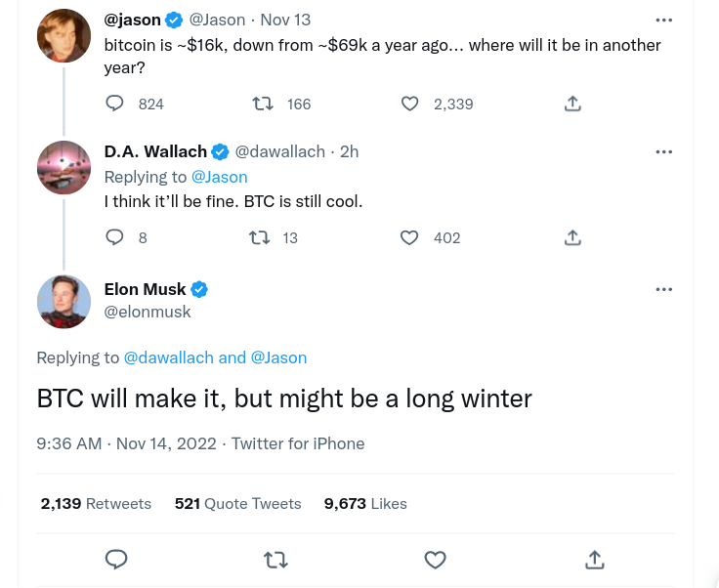Retweet D.A. Wallach's tweet
Image resolution: width=719 pixels, height=588 pixels.
(x=260, y=237)
